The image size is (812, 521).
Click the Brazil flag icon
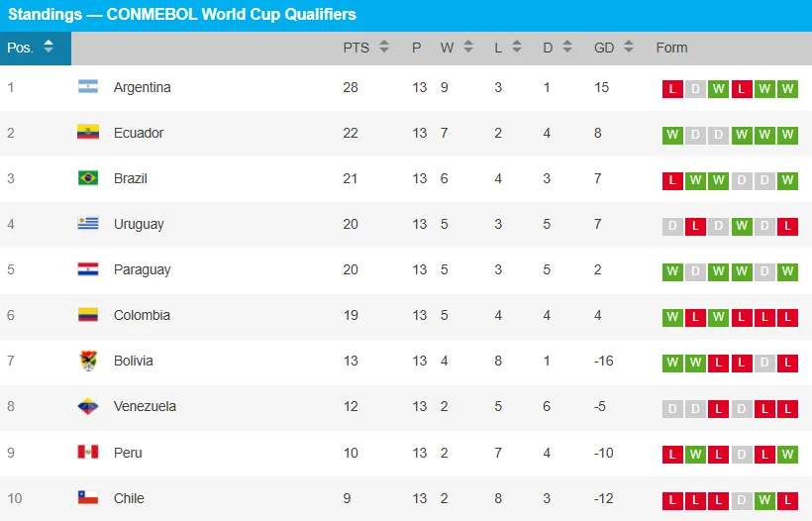pyautogui.click(x=88, y=178)
